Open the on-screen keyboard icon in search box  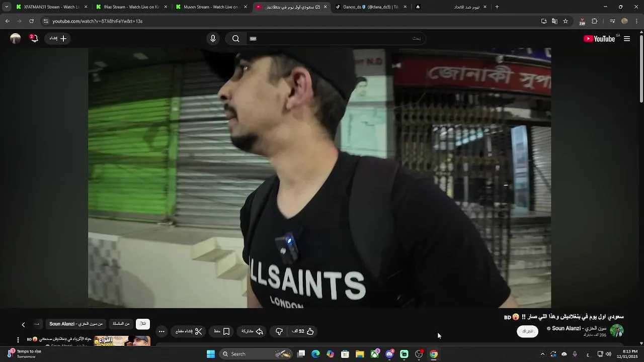(x=253, y=39)
